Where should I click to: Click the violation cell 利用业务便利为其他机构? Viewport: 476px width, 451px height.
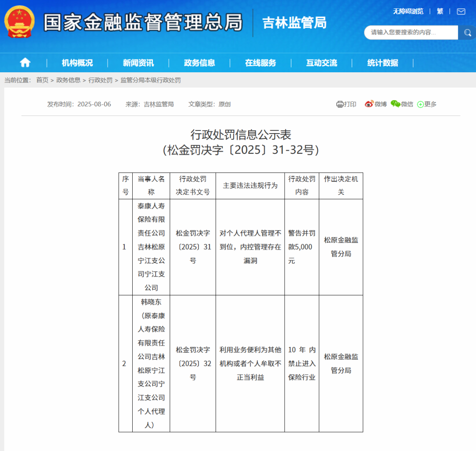(x=250, y=364)
